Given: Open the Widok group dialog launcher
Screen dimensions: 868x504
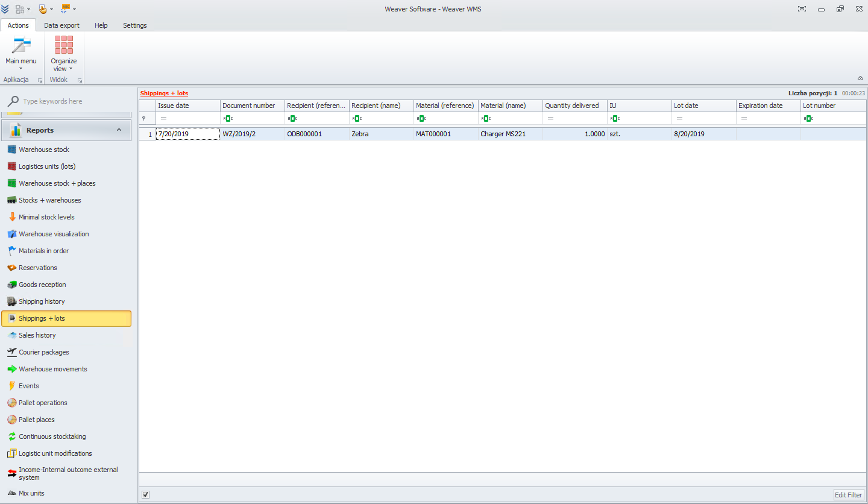Looking at the screenshot, I should tap(79, 80).
